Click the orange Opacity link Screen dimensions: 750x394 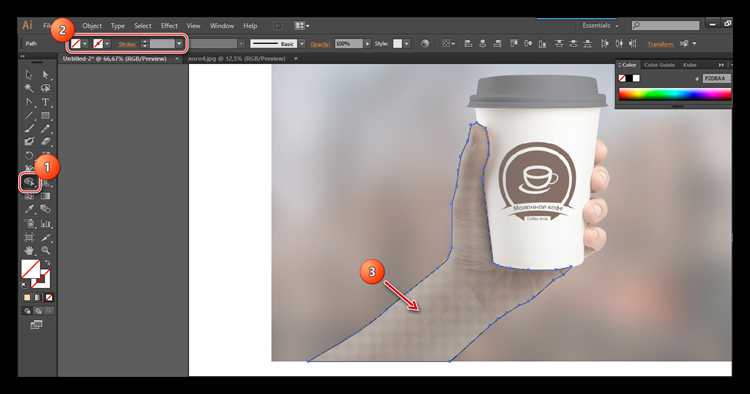320,44
